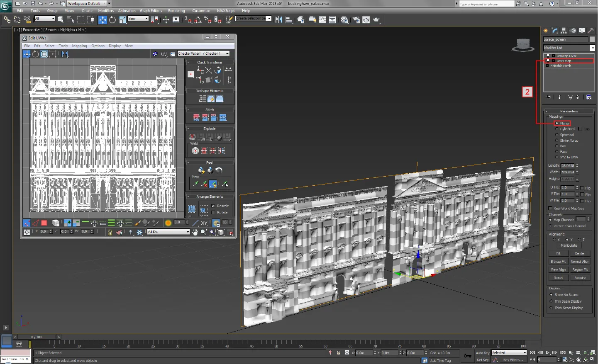Select the Move tool in Edit UVWs
The height and width of the screenshot is (364, 598).
27,53
